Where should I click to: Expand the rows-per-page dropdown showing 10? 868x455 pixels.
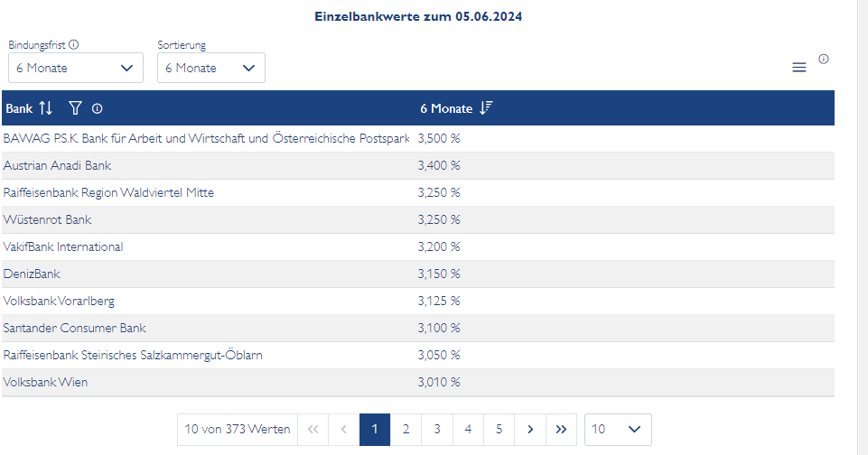617,430
